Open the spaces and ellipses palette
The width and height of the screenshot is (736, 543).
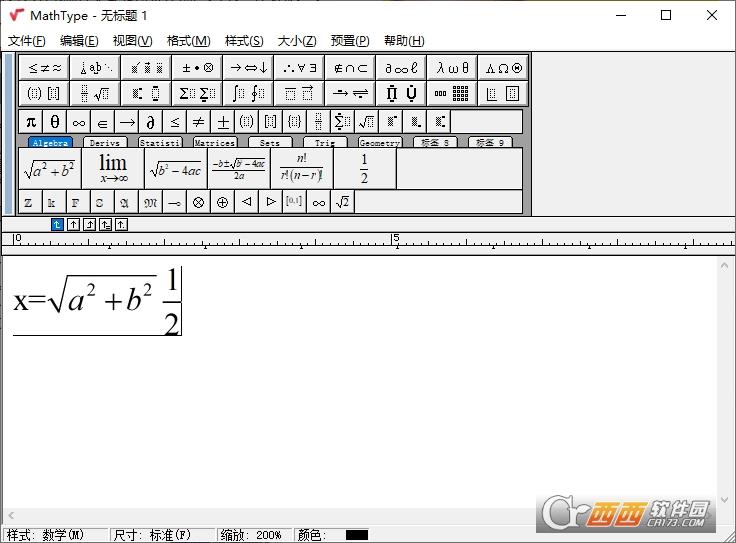click(96, 68)
